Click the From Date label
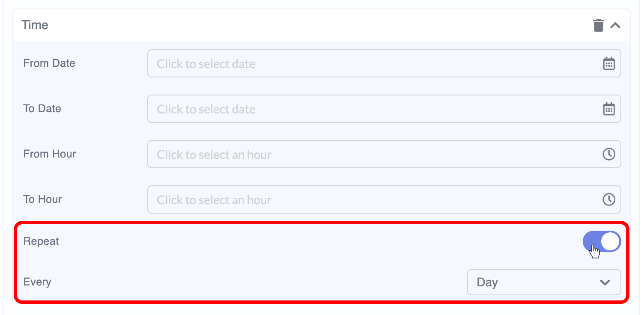 tap(49, 63)
